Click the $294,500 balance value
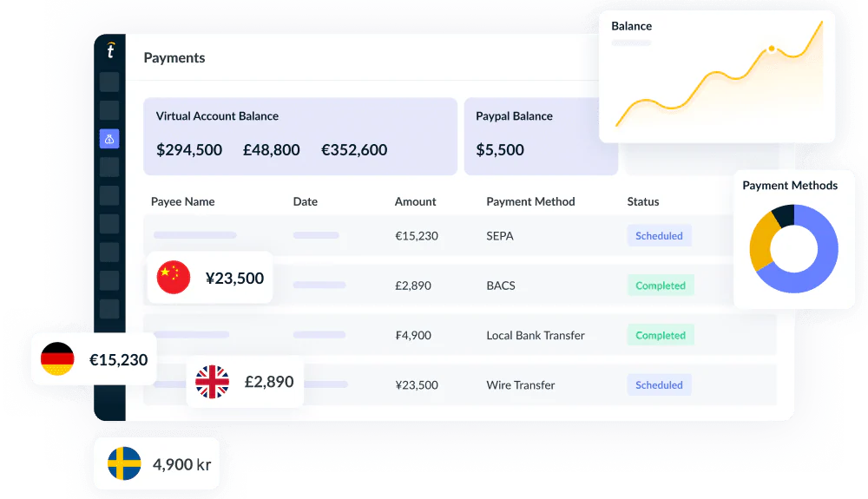Screen dimensions: 868x499 (x=189, y=150)
